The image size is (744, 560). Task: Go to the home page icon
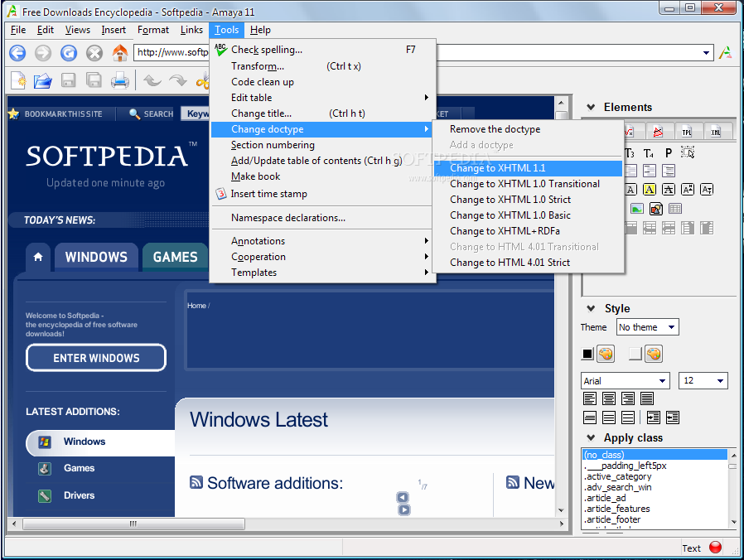(x=120, y=52)
